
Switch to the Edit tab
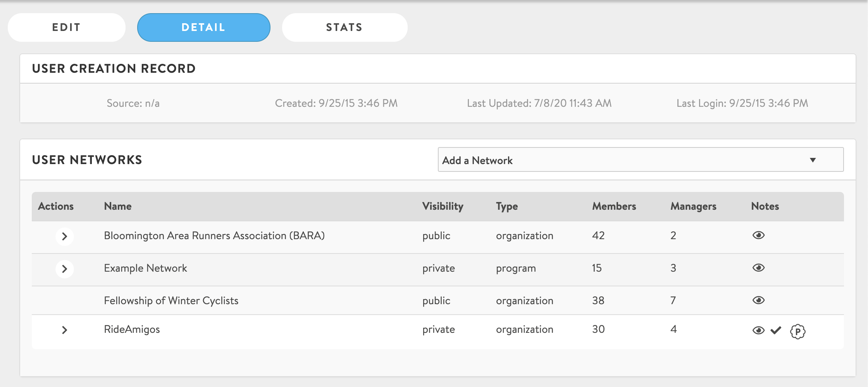(x=67, y=27)
